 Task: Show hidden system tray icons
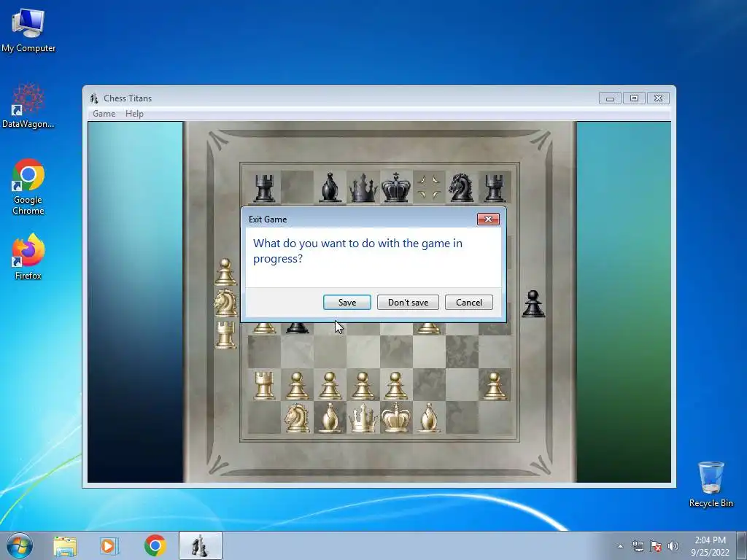pyautogui.click(x=620, y=546)
